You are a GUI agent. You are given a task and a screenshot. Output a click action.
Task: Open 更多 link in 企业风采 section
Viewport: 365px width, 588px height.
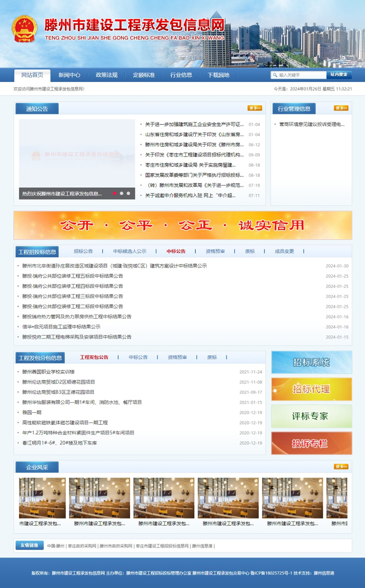tap(341, 467)
